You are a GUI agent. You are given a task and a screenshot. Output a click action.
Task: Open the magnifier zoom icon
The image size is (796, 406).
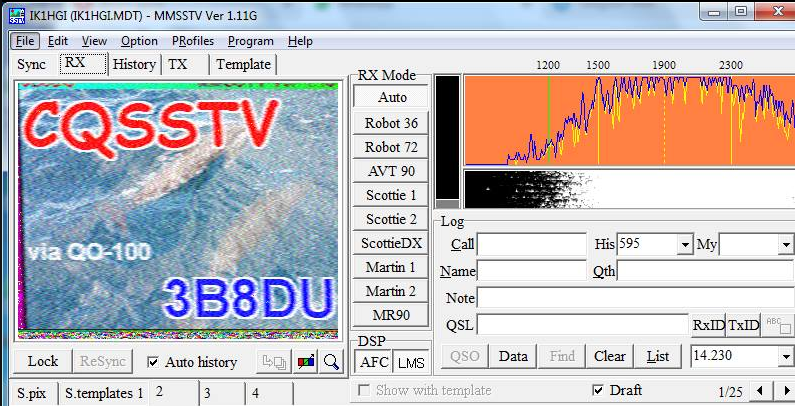(331, 362)
